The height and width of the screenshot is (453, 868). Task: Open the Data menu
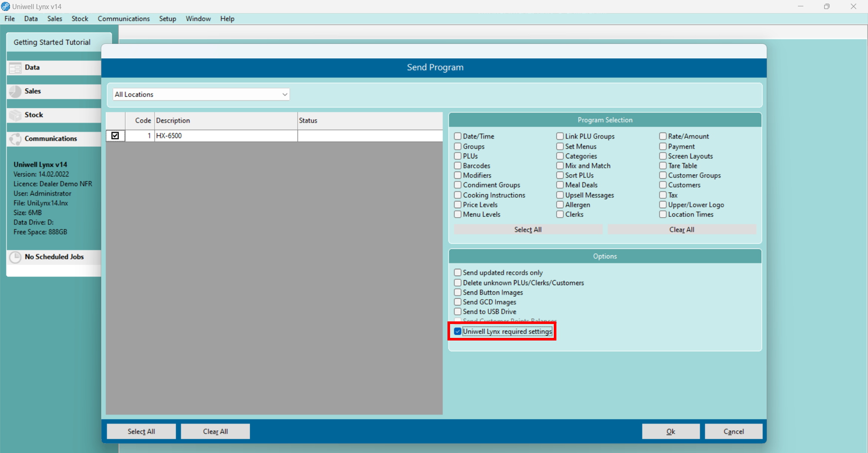click(x=31, y=19)
